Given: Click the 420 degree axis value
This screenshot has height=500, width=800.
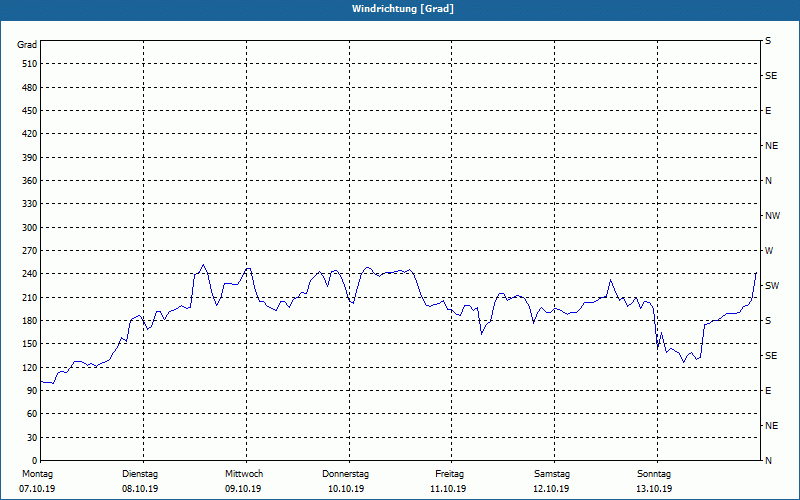Looking at the screenshot, I should tap(30, 134).
